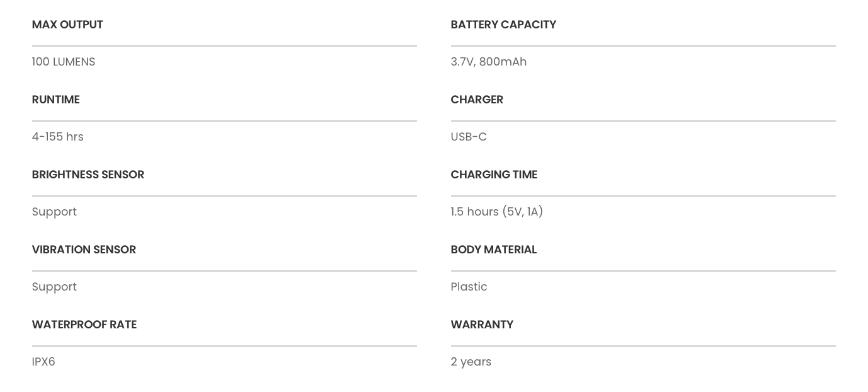Click the USB-C charger value
This screenshot has width=868, height=392.
pos(469,137)
